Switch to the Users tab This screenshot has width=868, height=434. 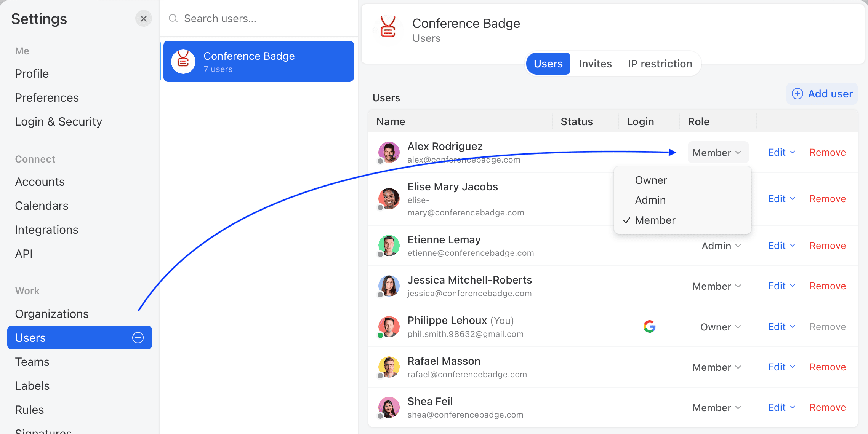pyautogui.click(x=548, y=64)
